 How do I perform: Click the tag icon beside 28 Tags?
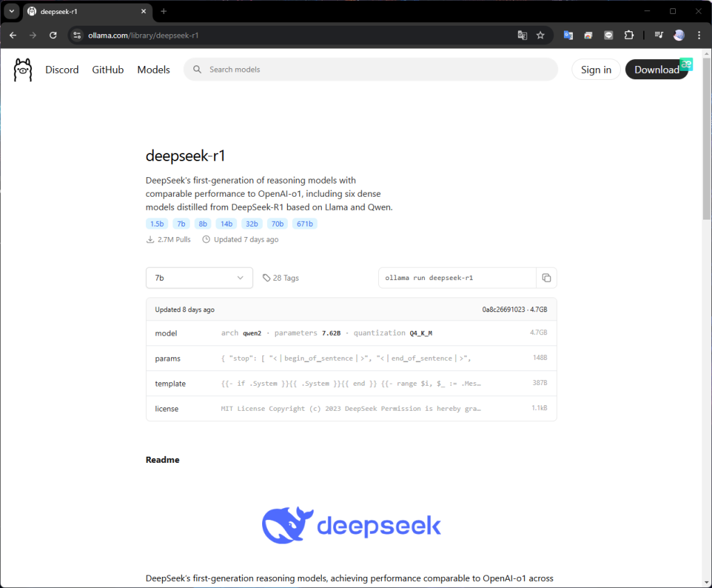pos(266,277)
